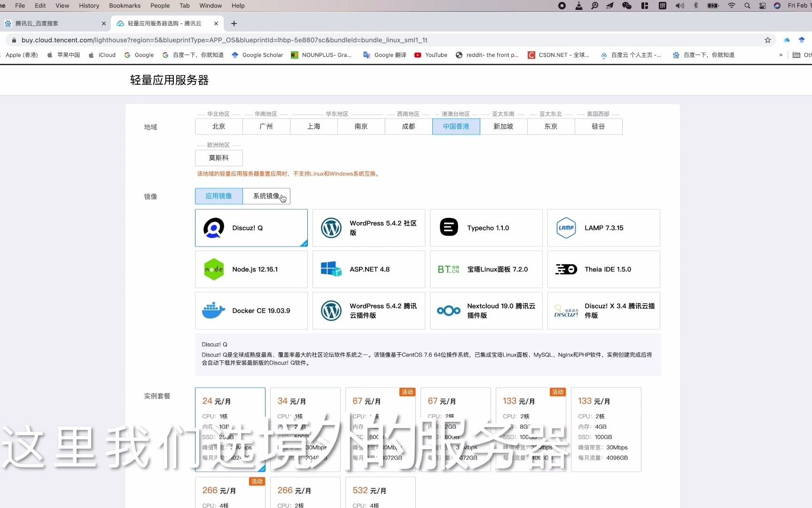Open the Wi-Fi status menu
This screenshot has width=812, height=508.
pos(731,6)
